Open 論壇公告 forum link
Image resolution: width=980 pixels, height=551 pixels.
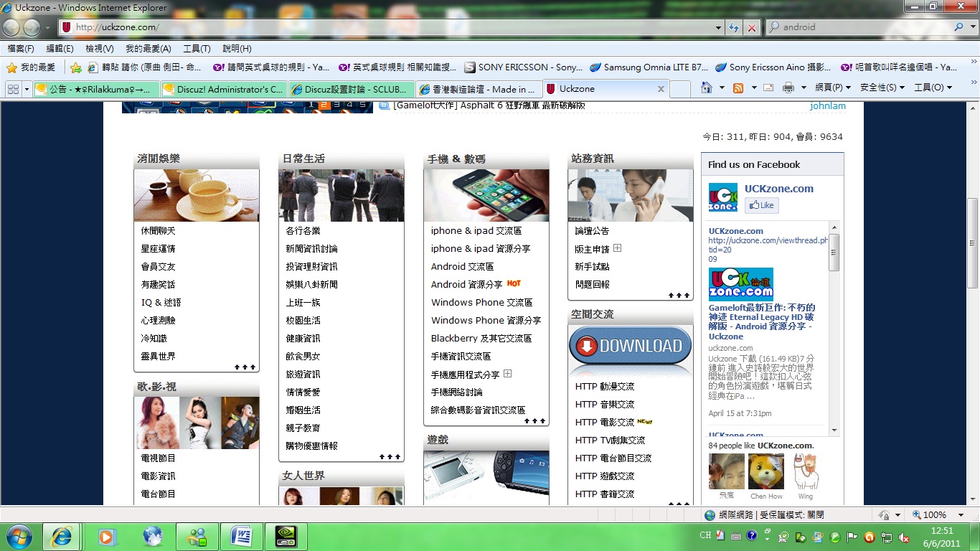pos(592,231)
